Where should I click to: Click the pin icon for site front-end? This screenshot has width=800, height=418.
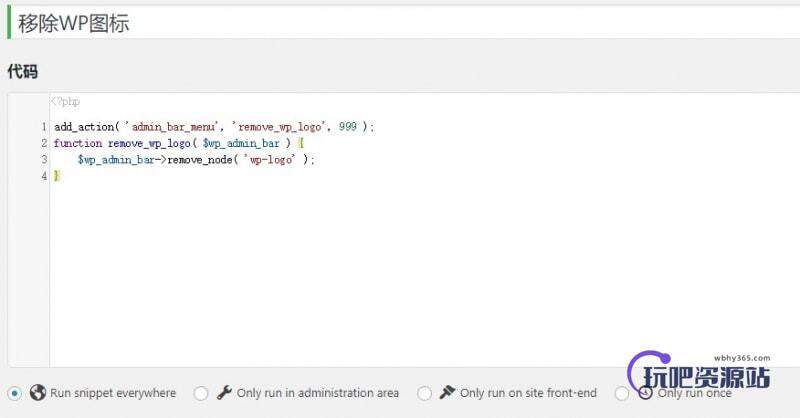coord(447,392)
